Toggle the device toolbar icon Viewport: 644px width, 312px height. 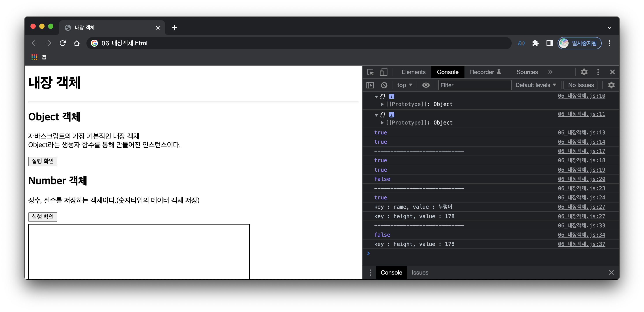(x=384, y=72)
